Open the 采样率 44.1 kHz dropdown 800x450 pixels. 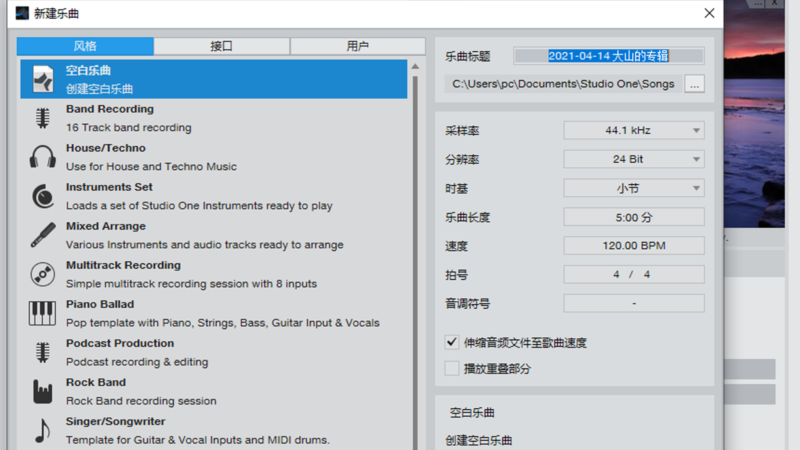click(634, 131)
